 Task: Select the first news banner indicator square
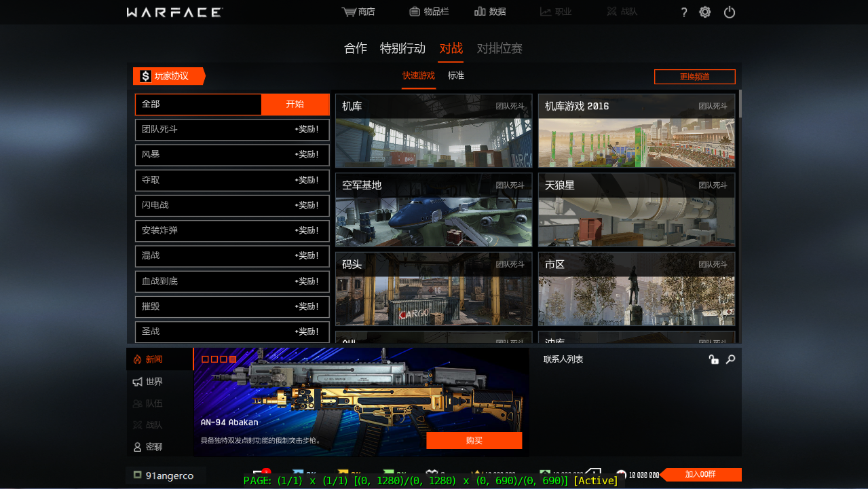(x=205, y=359)
